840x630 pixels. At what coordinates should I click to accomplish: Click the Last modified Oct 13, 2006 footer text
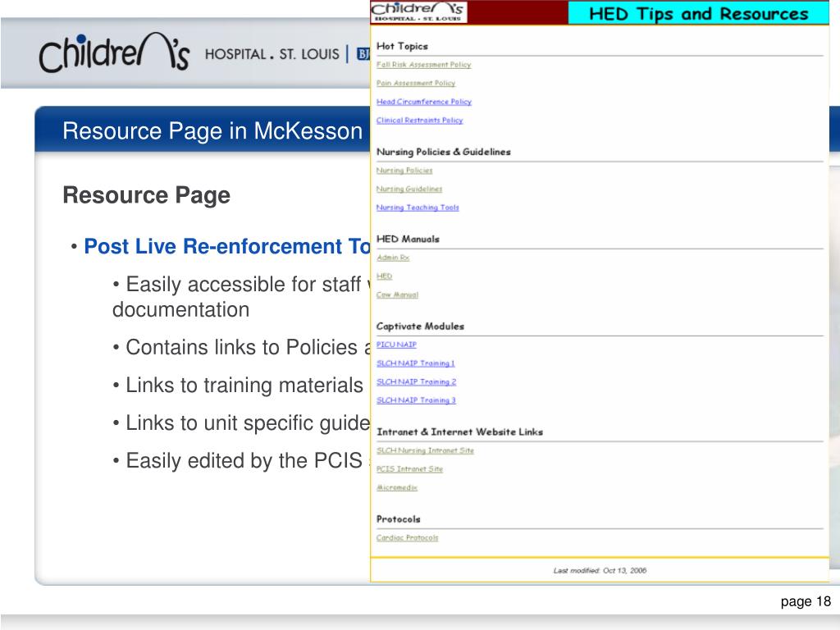(600, 571)
